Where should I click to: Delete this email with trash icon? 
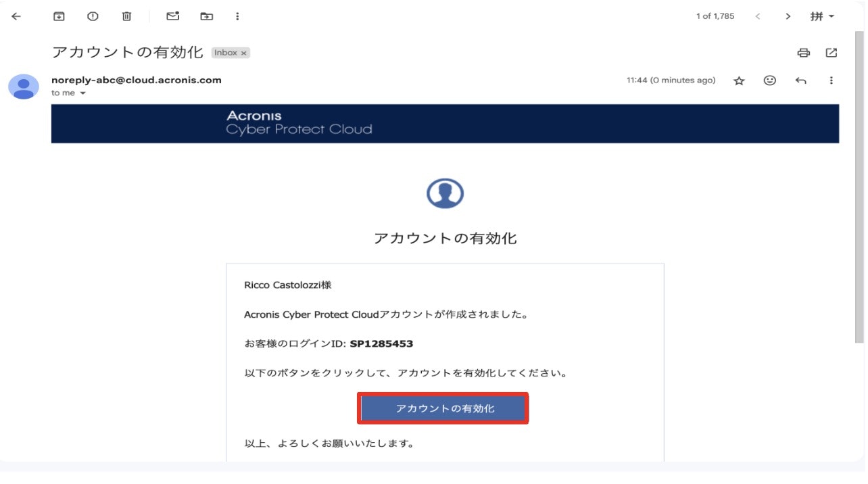126,16
